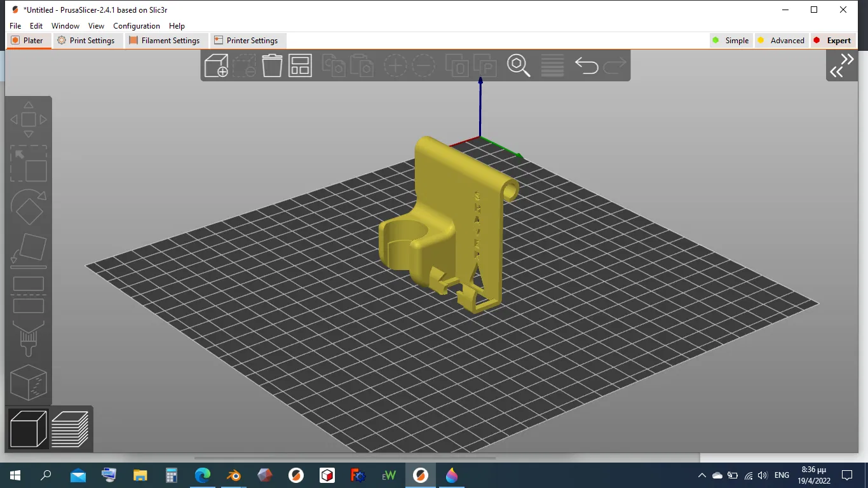Switch to Simple mode
This screenshot has width=868, height=488.
click(731, 40)
